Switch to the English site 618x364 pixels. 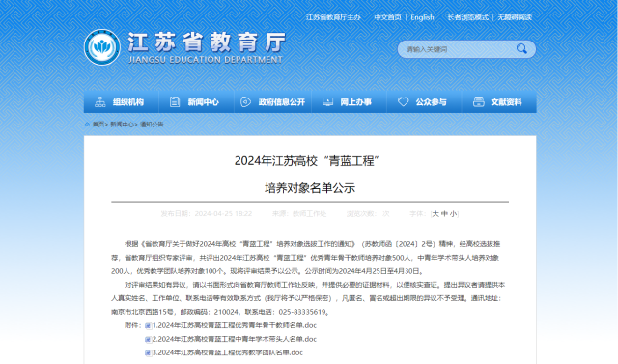pos(422,17)
